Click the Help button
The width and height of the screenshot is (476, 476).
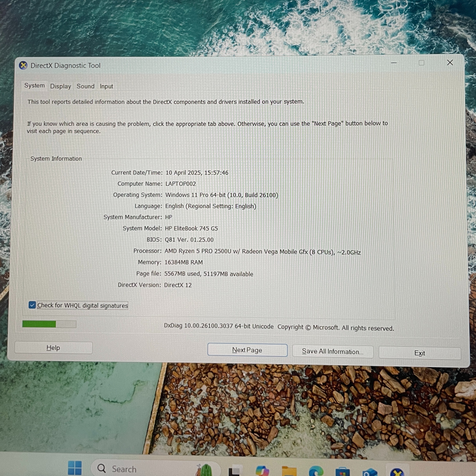[x=53, y=348]
